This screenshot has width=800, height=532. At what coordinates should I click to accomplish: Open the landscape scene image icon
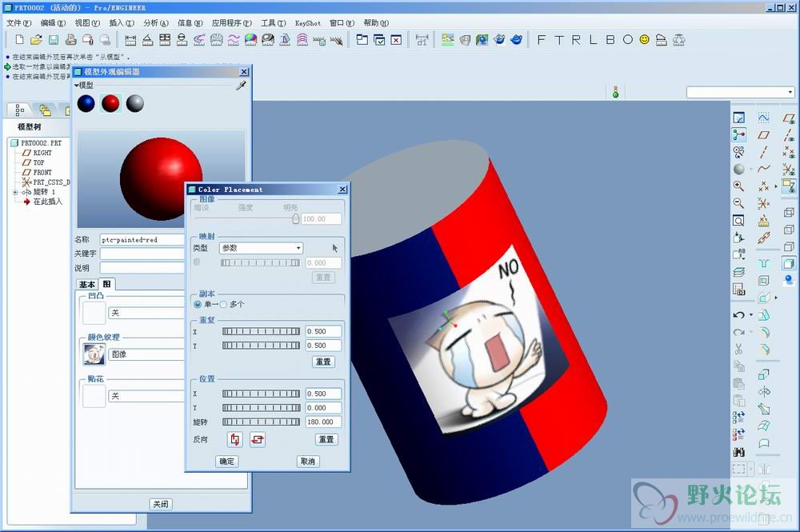447,40
